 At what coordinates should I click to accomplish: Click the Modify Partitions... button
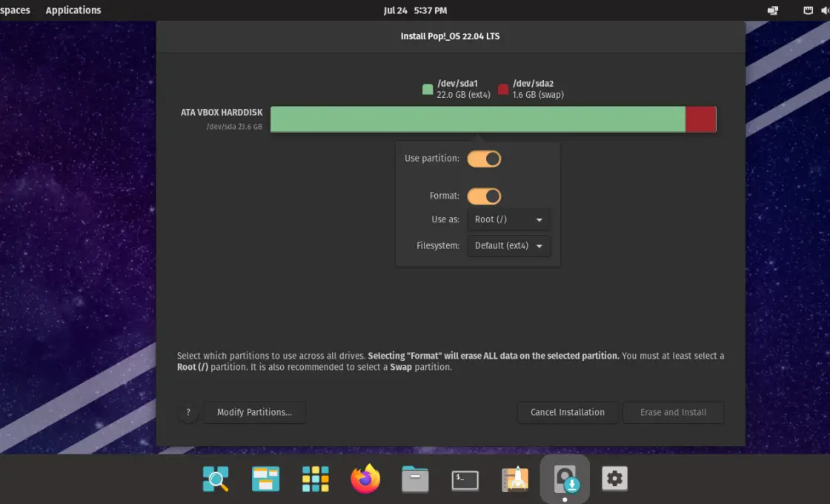(254, 412)
